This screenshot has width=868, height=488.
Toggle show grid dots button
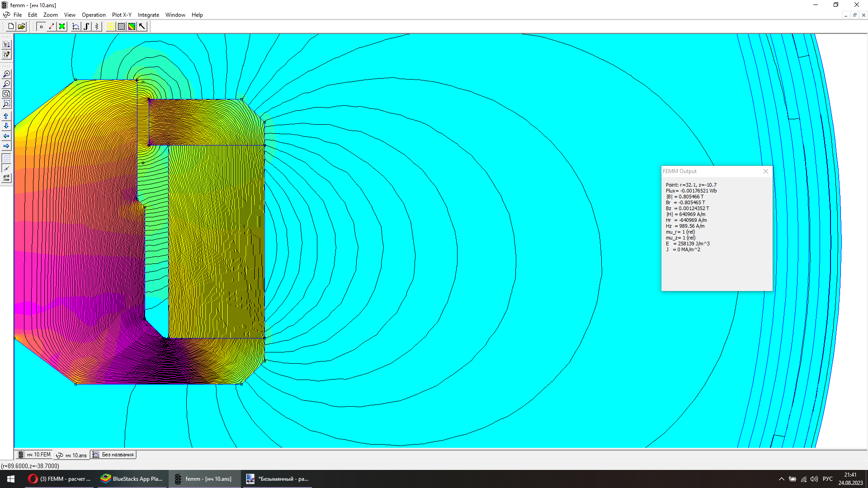click(x=6, y=158)
